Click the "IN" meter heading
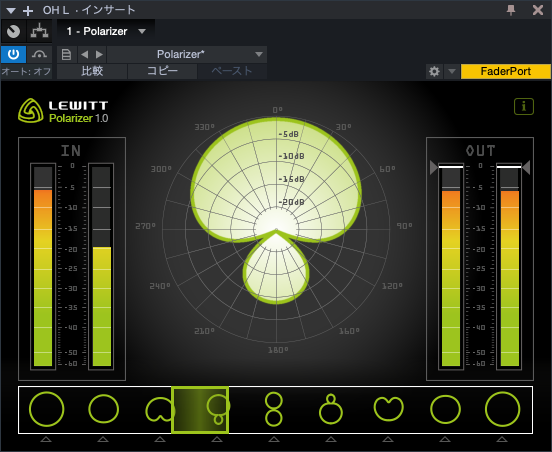 pyautogui.click(x=71, y=151)
